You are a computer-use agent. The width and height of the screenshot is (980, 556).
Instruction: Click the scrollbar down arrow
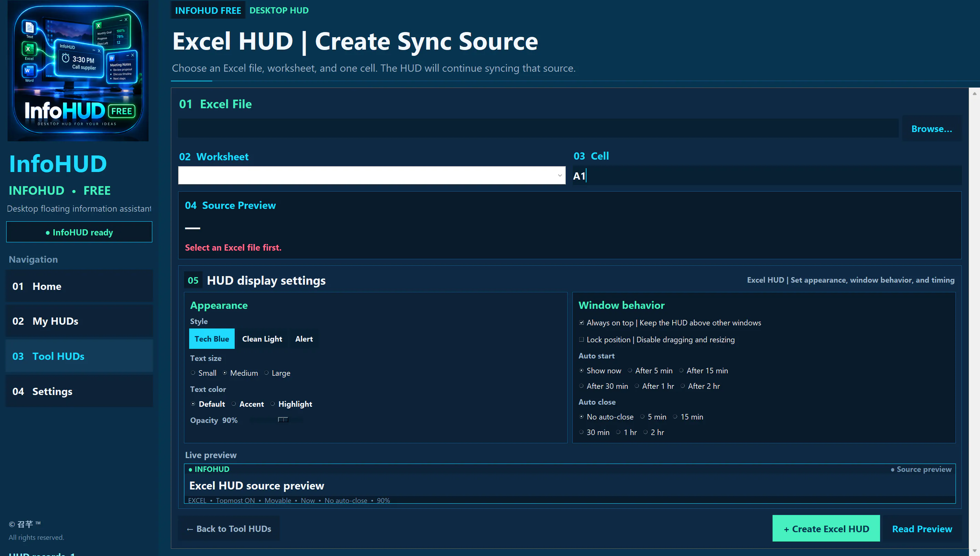click(x=974, y=550)
